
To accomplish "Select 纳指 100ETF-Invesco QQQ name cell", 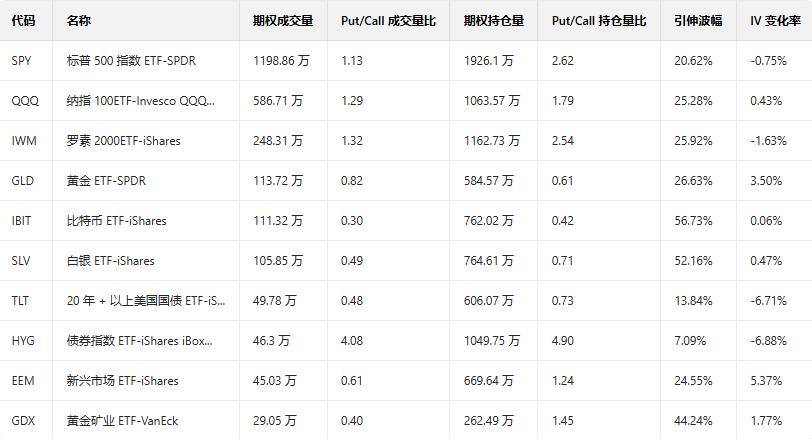I will (140, 101).
